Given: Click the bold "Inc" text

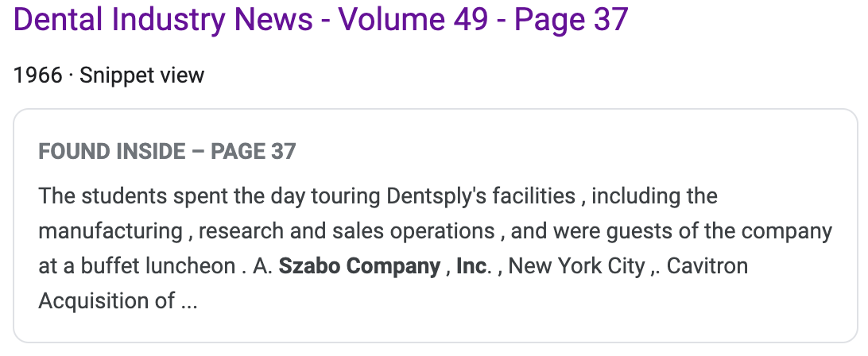Looking at the screenshot, I should pyautogui.click(x=471, y=266).
